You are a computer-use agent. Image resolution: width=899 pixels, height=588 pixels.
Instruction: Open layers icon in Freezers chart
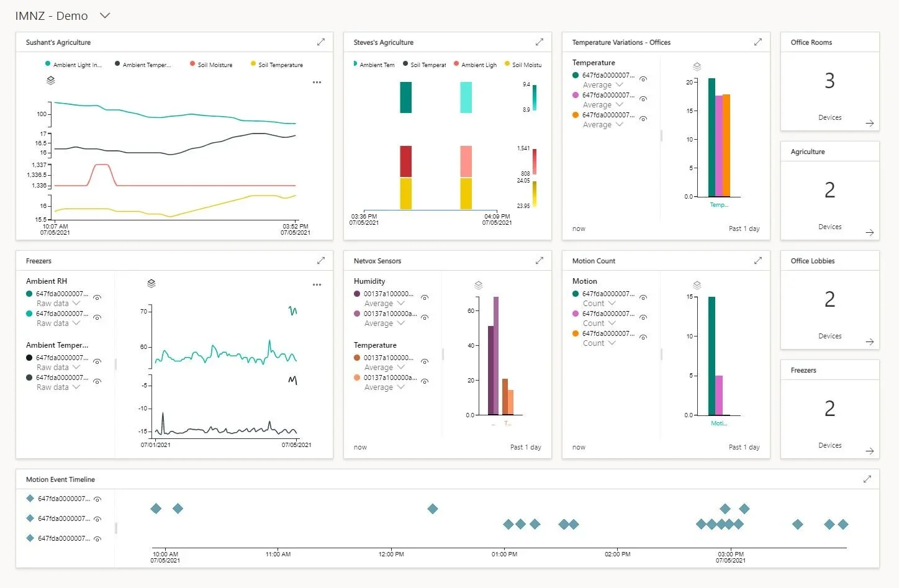coord(151,284)
